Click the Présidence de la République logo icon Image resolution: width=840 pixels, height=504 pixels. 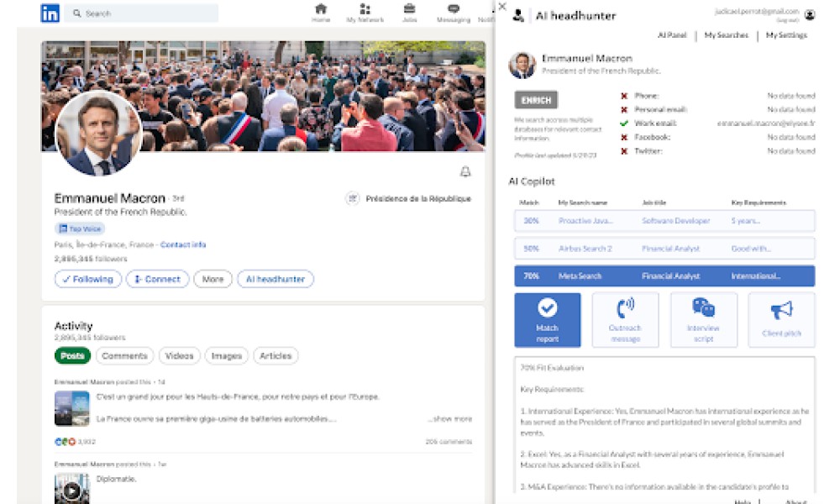click(352, 199)
